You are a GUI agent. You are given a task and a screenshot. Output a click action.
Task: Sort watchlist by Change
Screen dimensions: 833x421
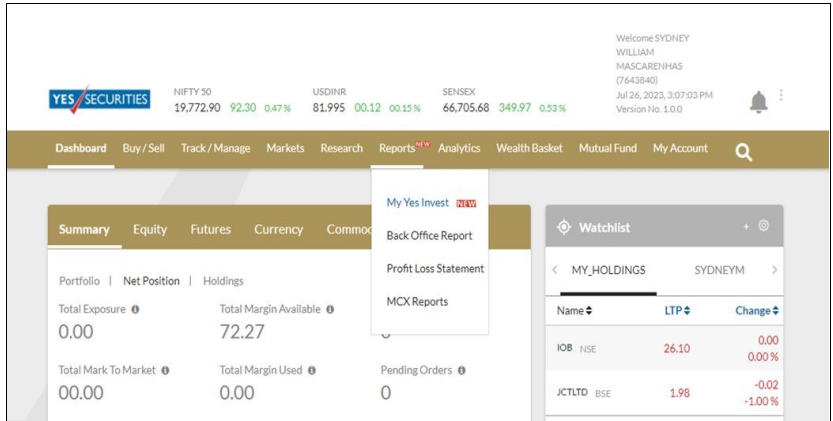pyautogui.click(x=757, y=310)
